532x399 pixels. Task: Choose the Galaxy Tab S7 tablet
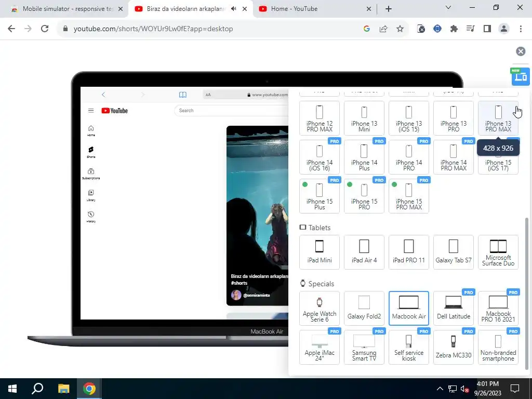453,252
